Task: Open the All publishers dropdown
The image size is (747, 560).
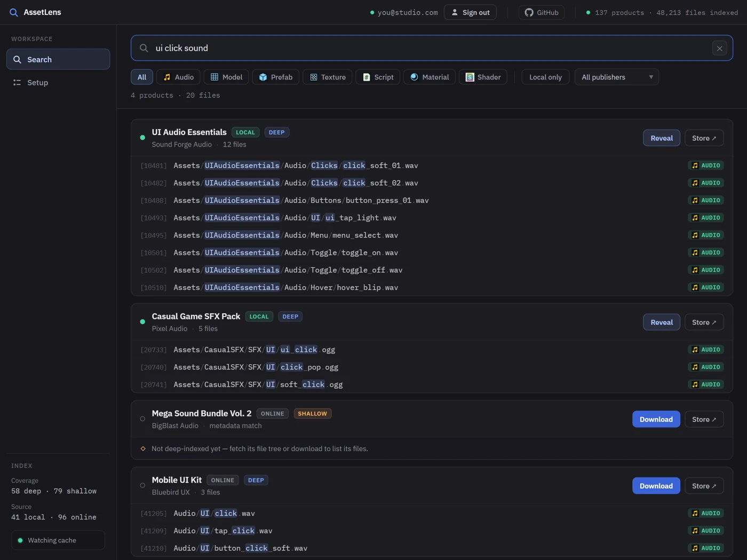Action: click(616, 77)
